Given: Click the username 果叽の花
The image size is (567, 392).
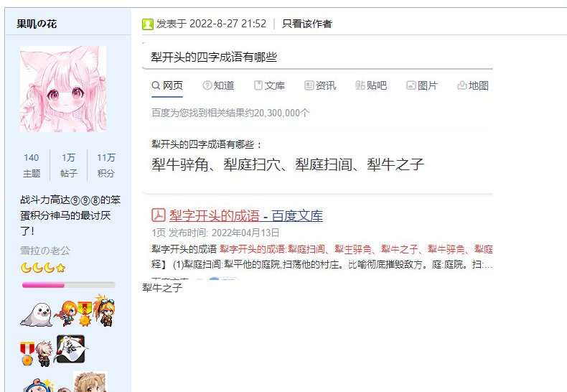Looking at the screenshot, I should (37, 24).
